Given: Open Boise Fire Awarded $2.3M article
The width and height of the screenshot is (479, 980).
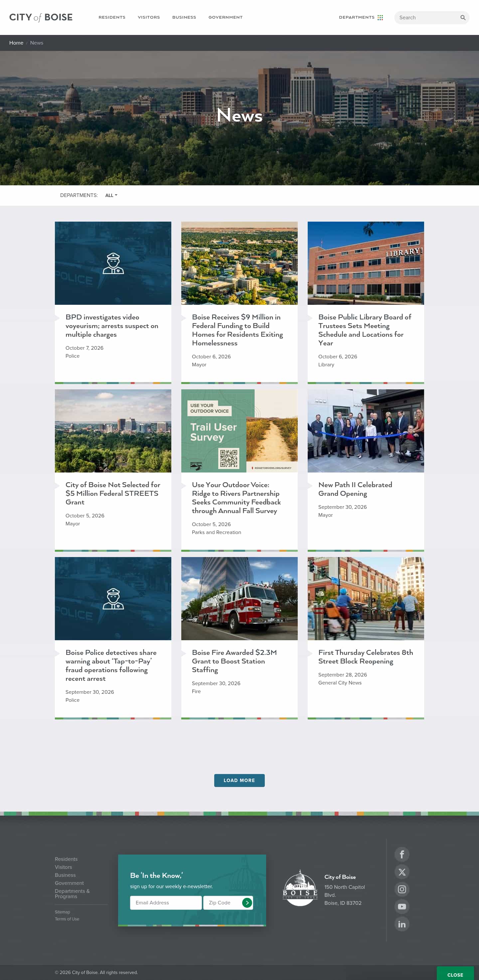Looking at the screenshot, I should coord(234,661).
